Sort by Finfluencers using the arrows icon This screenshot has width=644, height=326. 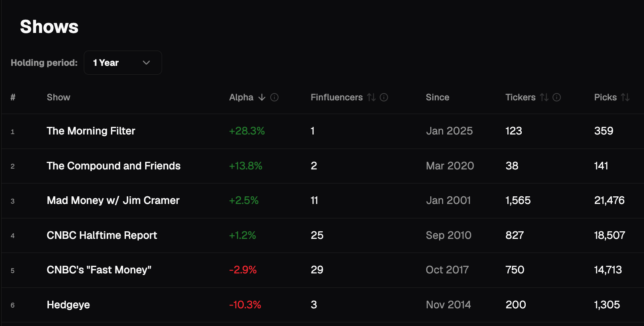click(371, 97)
